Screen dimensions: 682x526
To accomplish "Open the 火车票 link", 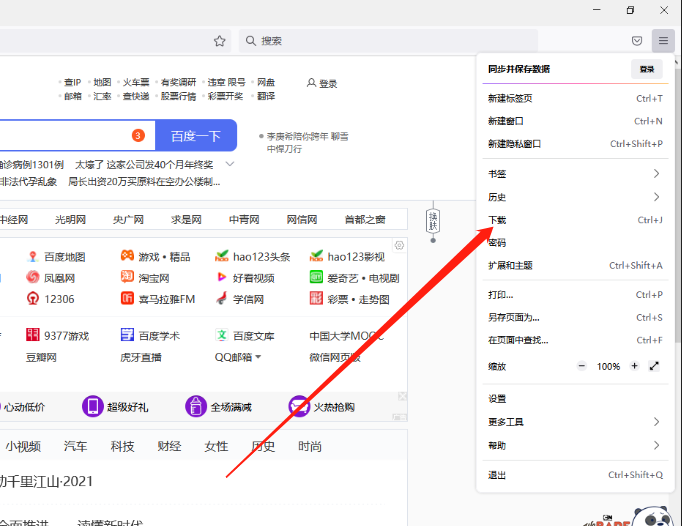I will point(136,82).
